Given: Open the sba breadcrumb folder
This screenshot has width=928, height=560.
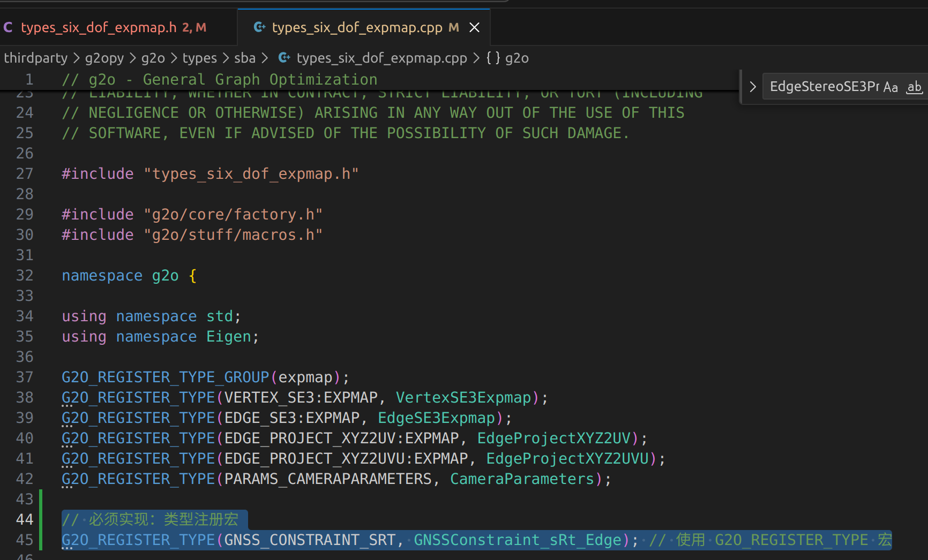Looking at the screenshot, I should coord(245,58).
